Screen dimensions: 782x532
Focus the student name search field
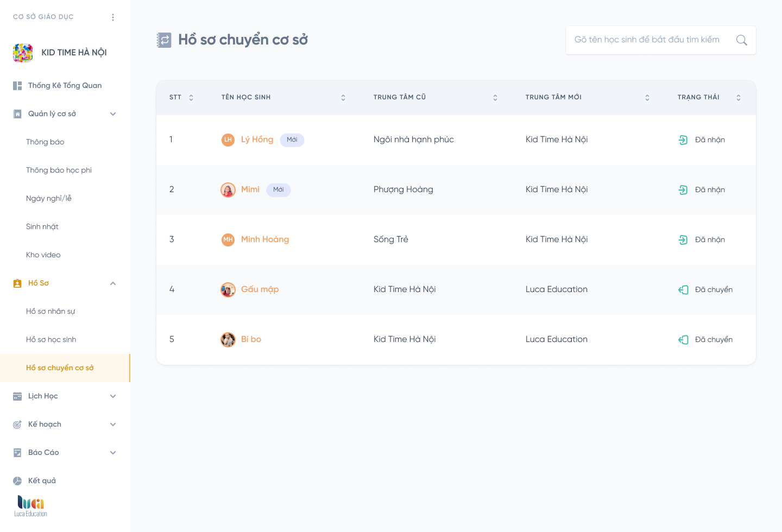click(x=647, y=40)
